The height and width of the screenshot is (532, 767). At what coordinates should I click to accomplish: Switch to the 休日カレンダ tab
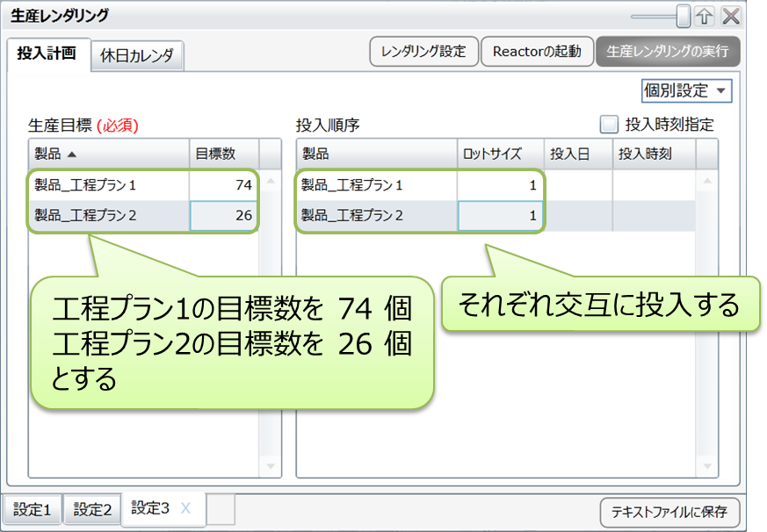pyautogui.click(x=137, y=55)
